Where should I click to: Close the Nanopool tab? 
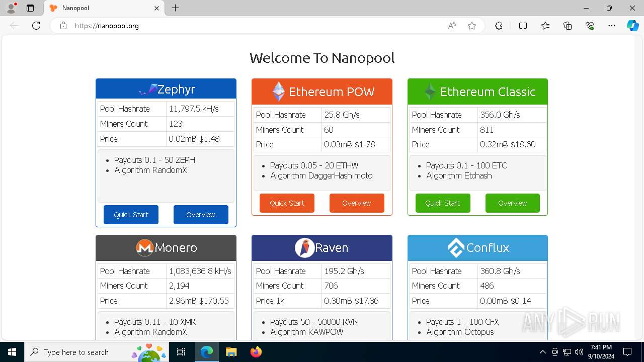pyautogui.click(x=156, y=8)
